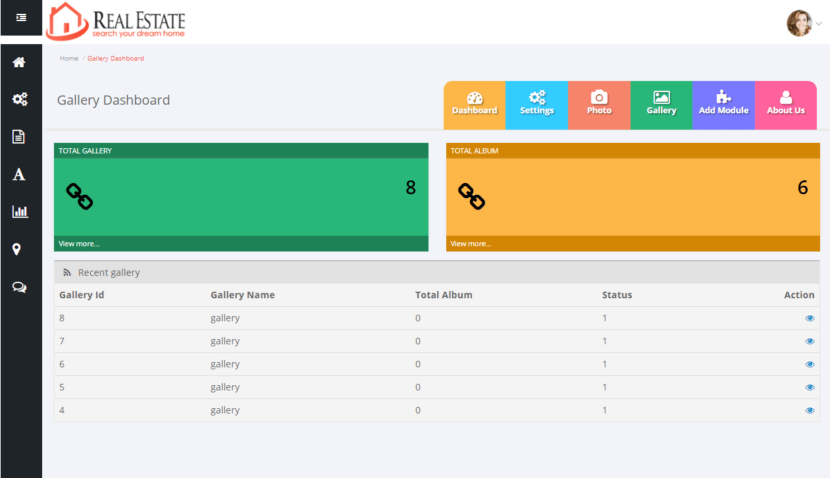
Task: Open the Home icon in sidebar
Action: coord(19,62)
